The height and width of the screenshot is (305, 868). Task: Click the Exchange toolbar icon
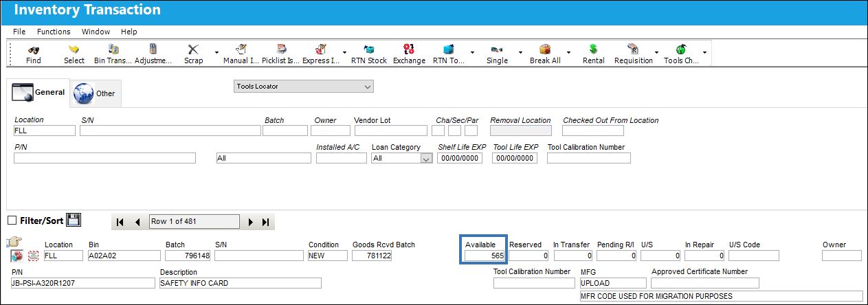[409, 49]
